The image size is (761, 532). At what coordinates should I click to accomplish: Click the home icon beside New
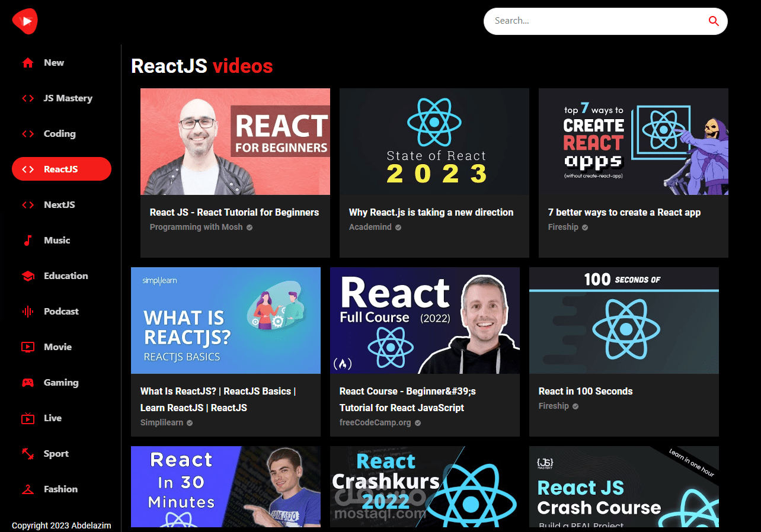(28, 63)
